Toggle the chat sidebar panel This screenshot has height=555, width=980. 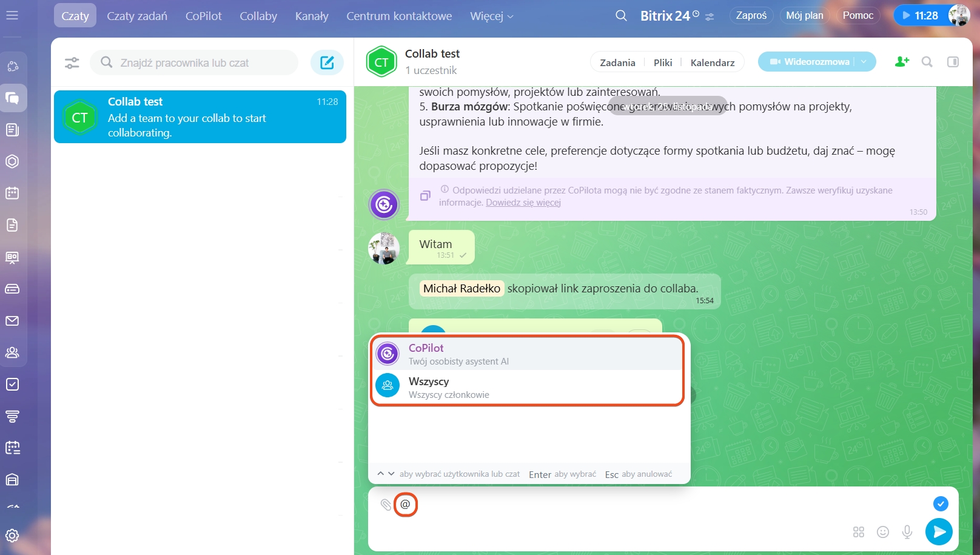pos(953,62)
